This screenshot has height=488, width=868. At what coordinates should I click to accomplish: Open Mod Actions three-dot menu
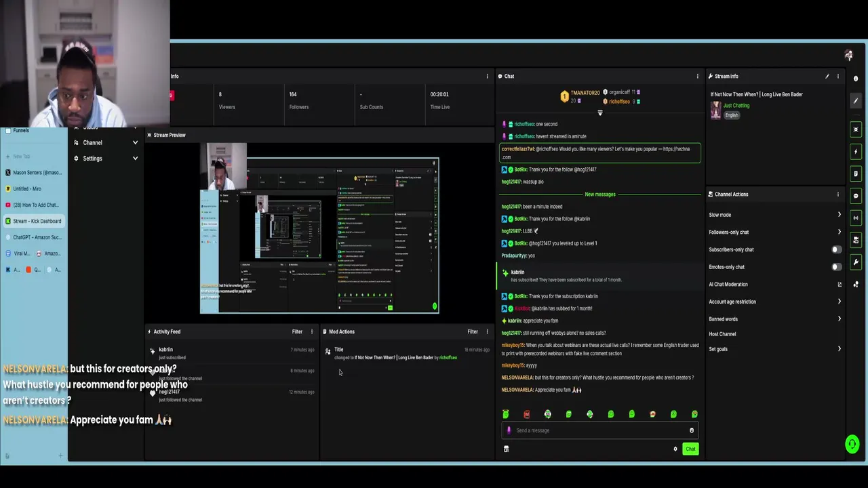point(487,332)
